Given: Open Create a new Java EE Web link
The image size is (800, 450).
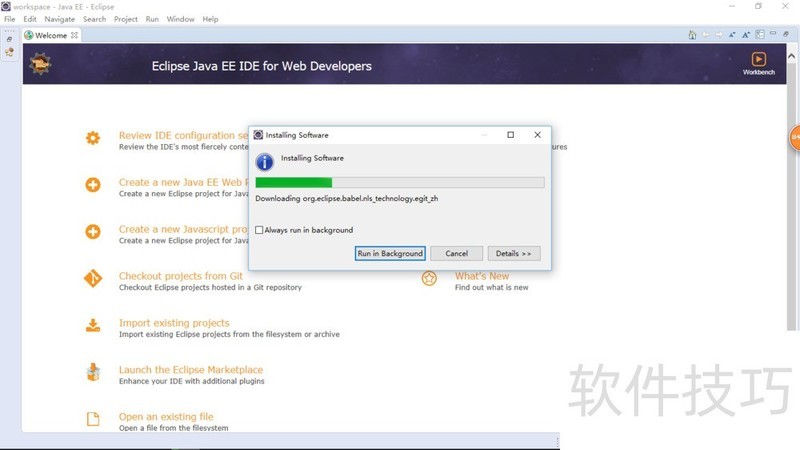Looking at the screenshot, I should (x=183, y=182).
